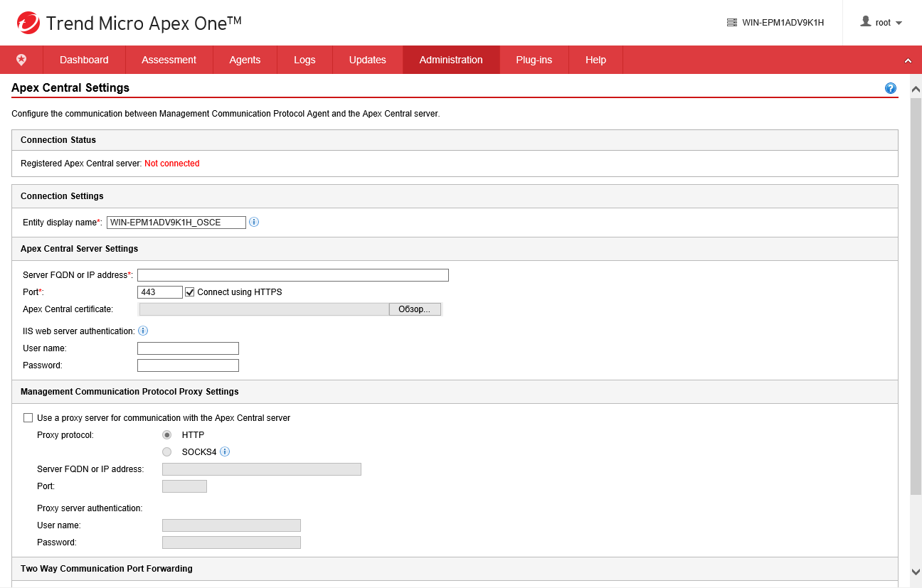The image size is (922, 588).
Task: Click the proxy Port field
Action: [184, 486]
